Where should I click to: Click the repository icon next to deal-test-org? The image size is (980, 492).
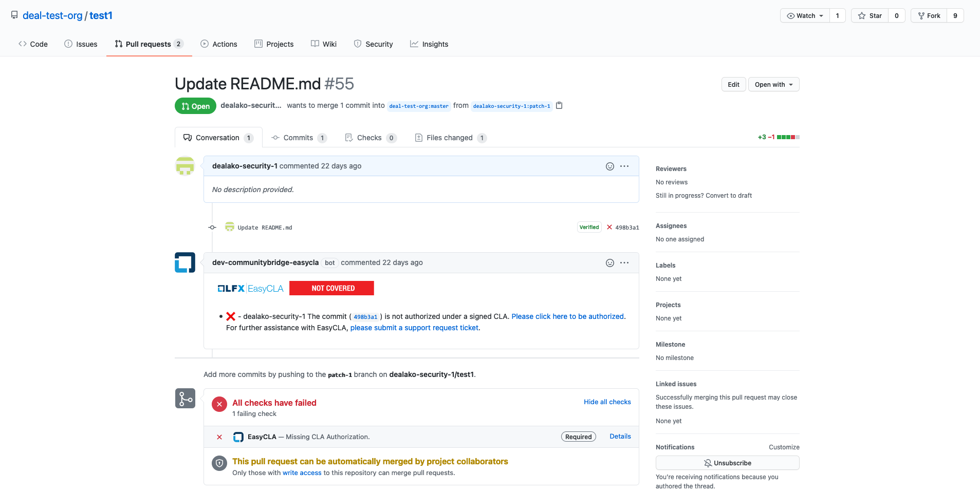pos(14,15)
